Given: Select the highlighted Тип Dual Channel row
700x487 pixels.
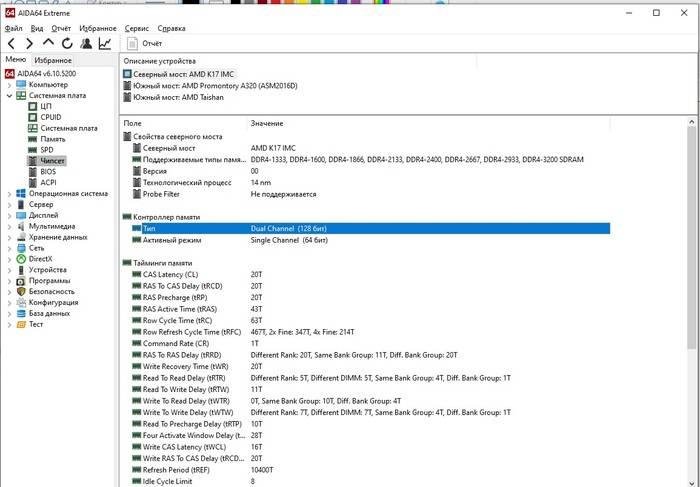Looking at the screenshot, I should [371, 229].
